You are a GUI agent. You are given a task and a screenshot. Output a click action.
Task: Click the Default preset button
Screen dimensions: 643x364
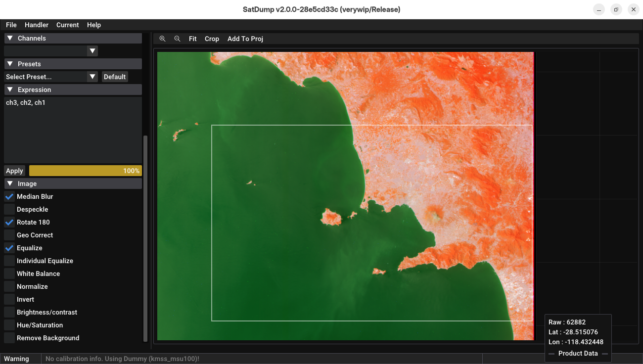point(115,77)
